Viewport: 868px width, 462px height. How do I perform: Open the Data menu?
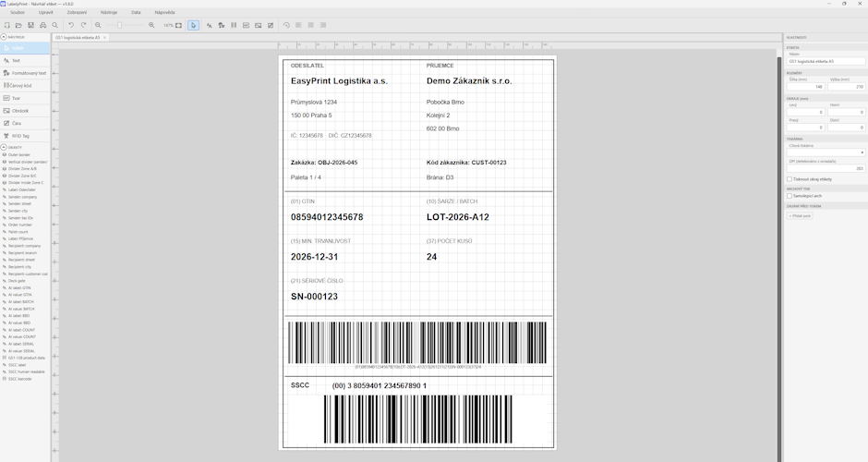(136, 12)
